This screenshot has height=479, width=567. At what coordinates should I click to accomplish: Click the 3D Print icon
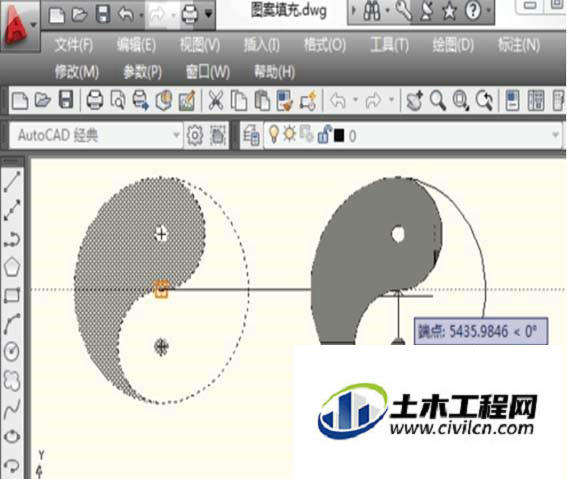coord(163,100)
